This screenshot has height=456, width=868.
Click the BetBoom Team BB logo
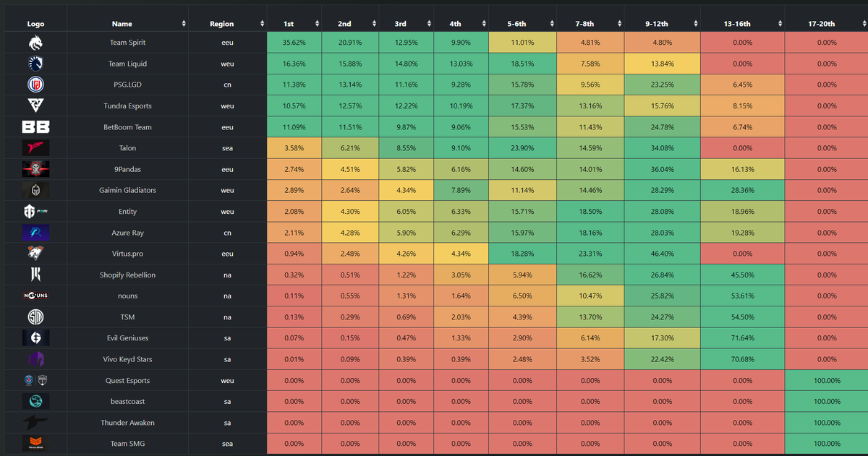[x=35, y=127]
